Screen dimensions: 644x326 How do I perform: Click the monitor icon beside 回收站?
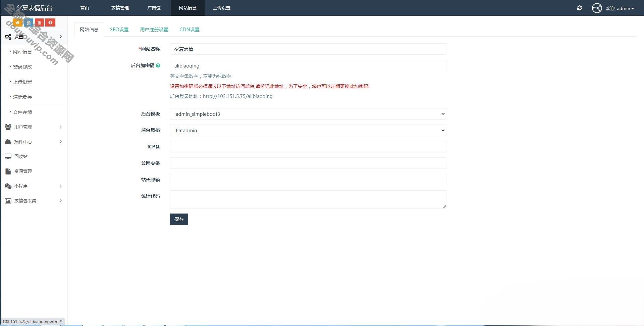pyautogui.click(x=8, y=156)
